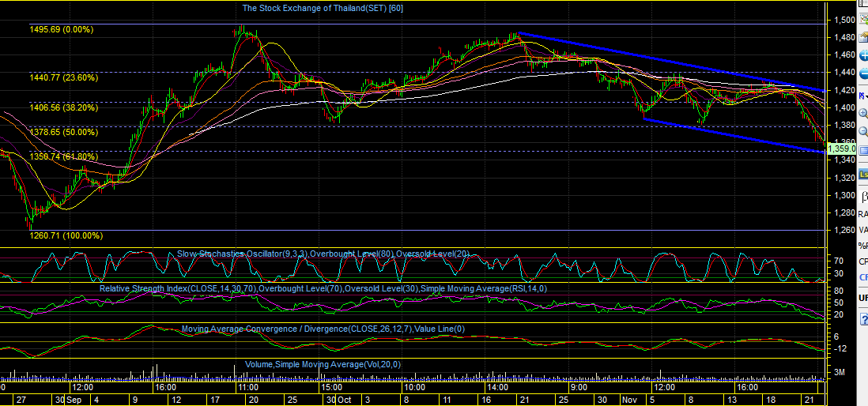The image size is (868, 406).
Task: Select the 1495.69 (0.00%) Fibonacci label
Action: pyautogui.click(x=61, y=29)
